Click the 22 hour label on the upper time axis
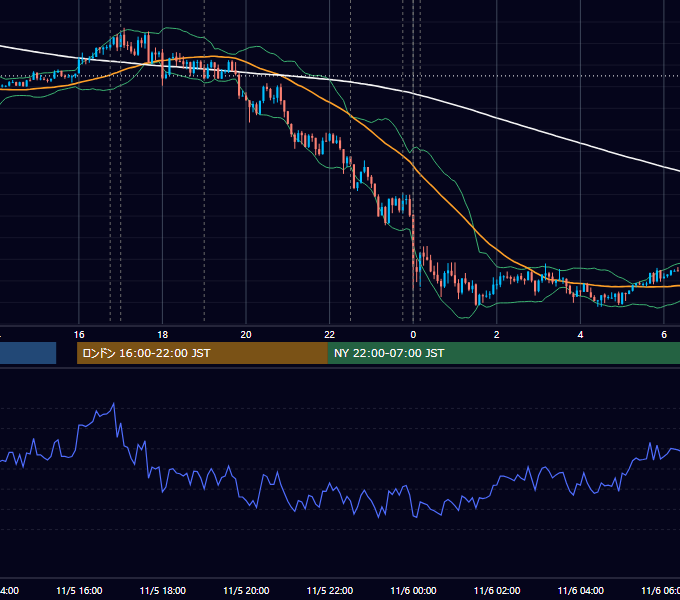 (330, 335)
